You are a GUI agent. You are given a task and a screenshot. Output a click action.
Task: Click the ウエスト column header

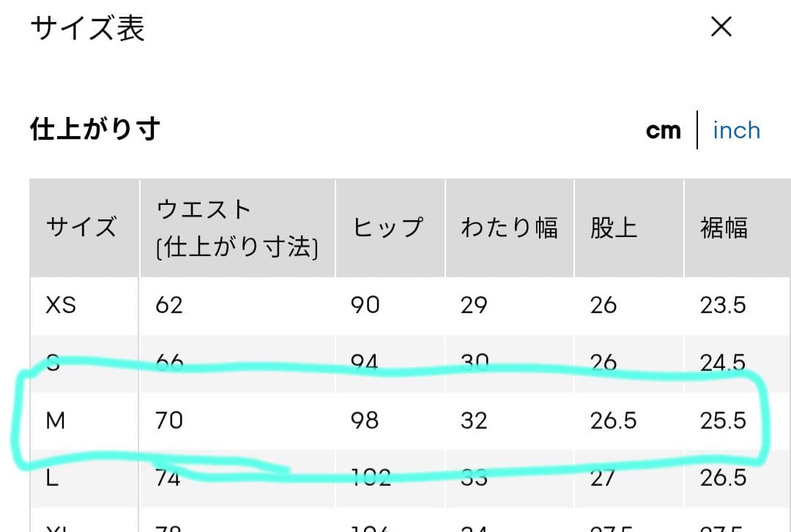237,228
